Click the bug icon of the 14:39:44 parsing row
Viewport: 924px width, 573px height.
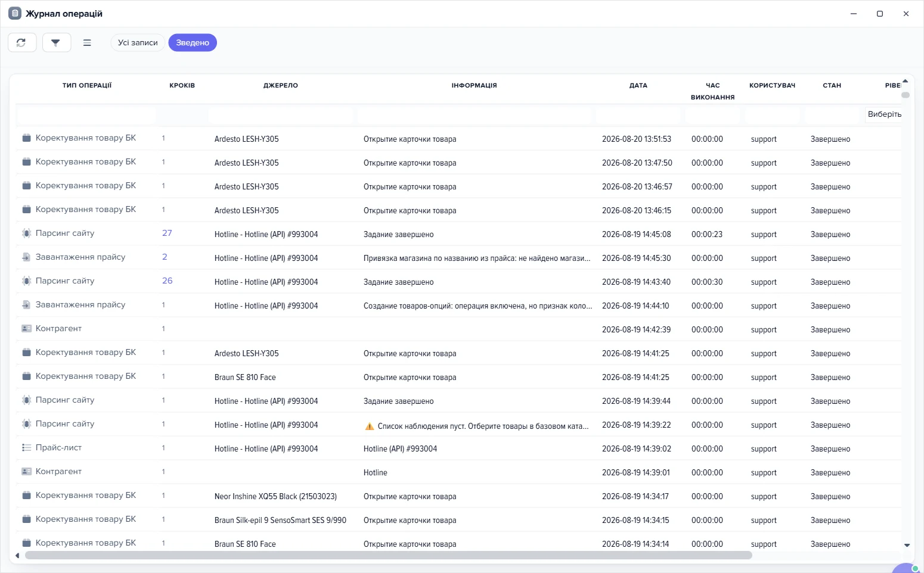click(26, 400)
